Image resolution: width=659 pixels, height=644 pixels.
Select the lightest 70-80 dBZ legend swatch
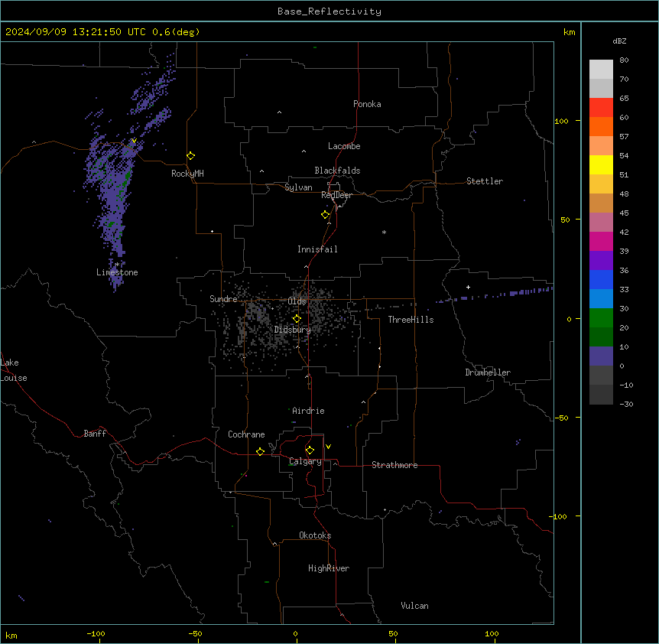(x=601, y=70)
